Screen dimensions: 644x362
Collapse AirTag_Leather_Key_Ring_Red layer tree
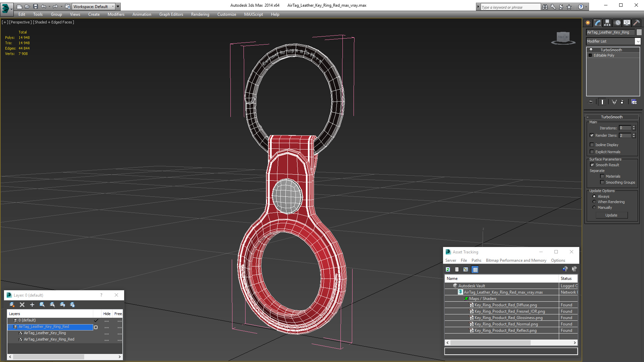pos(10,327)
